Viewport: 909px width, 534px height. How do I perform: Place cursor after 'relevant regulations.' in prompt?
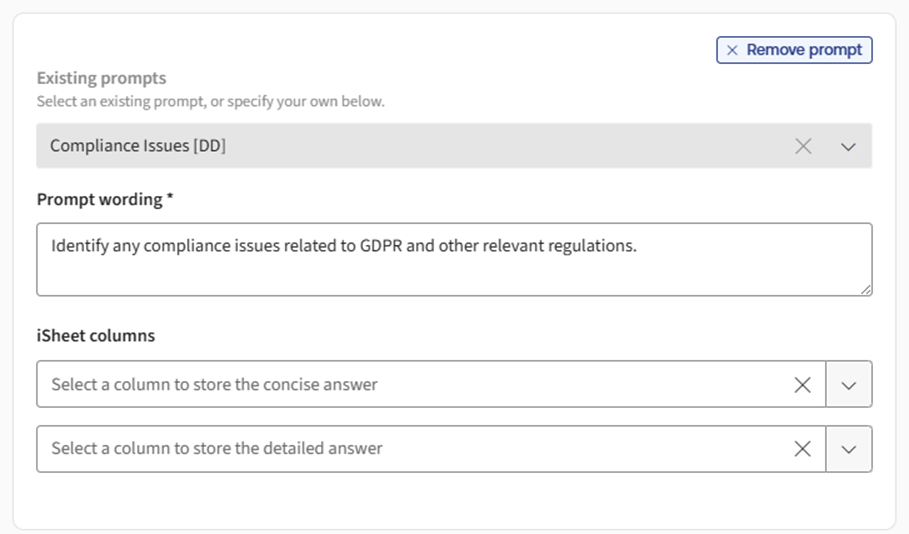[638, 246]
